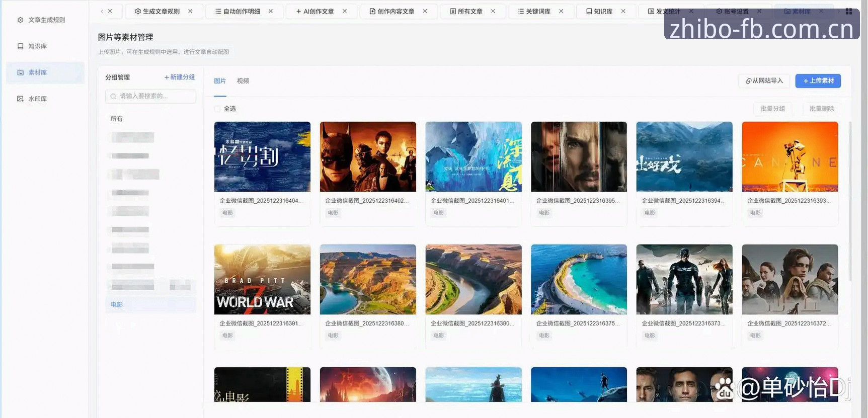Select the orange Cannes poster thumbnail
Screen dimensions: 868x418
(790, 156)
